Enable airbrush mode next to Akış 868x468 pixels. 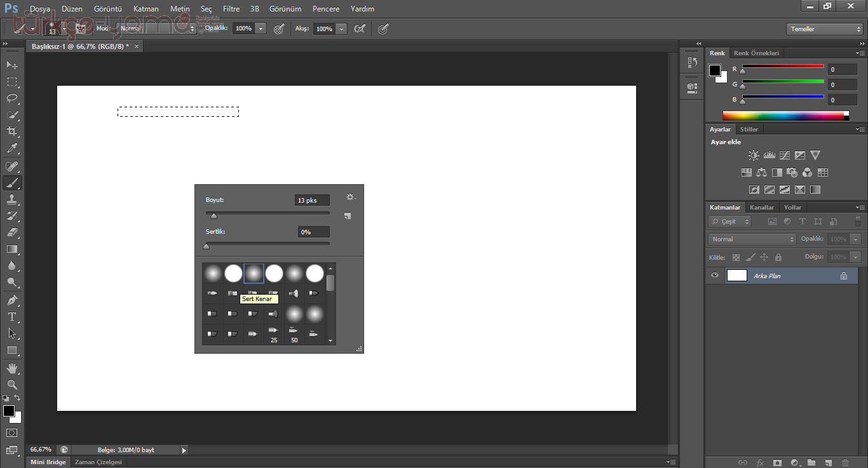(360, 29)
